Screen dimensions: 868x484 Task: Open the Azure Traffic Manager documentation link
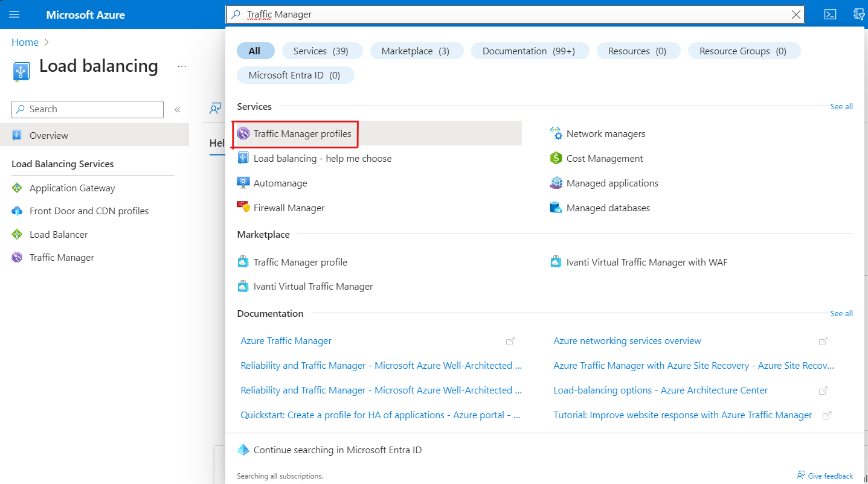[286, 340]
